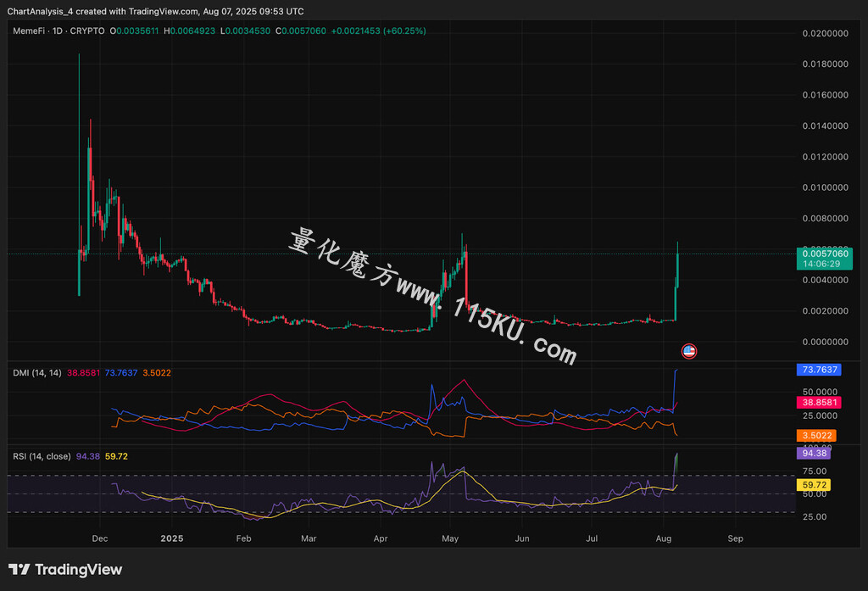
Task: Click the purple 94.38 tag on RSI scale
Action: pyautogui.click(x=814, y=453)
